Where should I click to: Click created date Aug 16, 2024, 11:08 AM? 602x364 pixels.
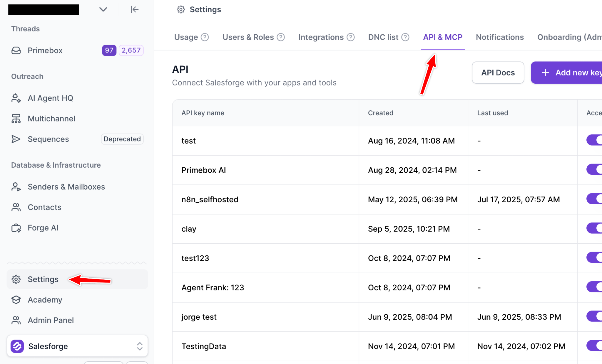pos(411,141)
